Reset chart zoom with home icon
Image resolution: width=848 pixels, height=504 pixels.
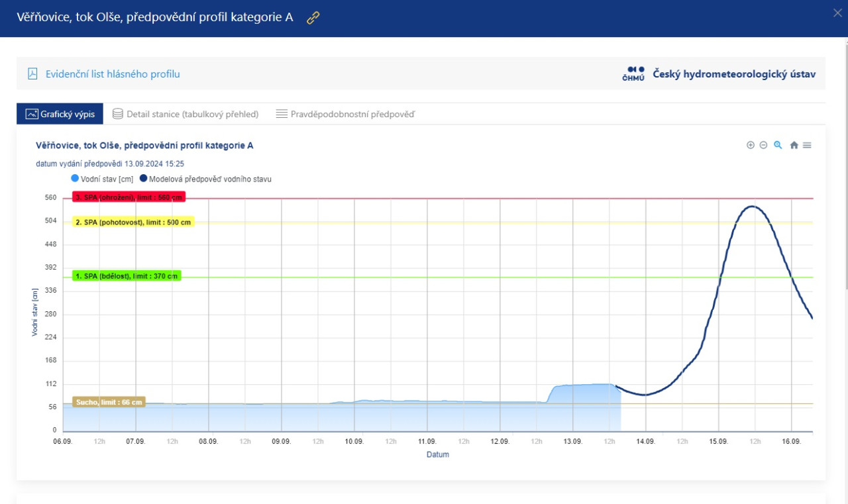click(794, 145)
